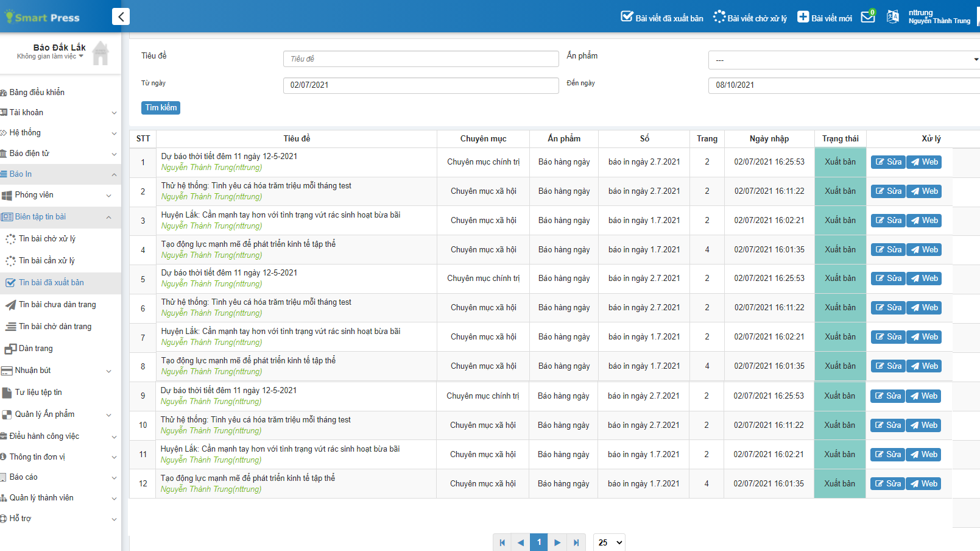Click Web button for row 5
The width and height of the screenshot is (980, 551).
[924, 279]
